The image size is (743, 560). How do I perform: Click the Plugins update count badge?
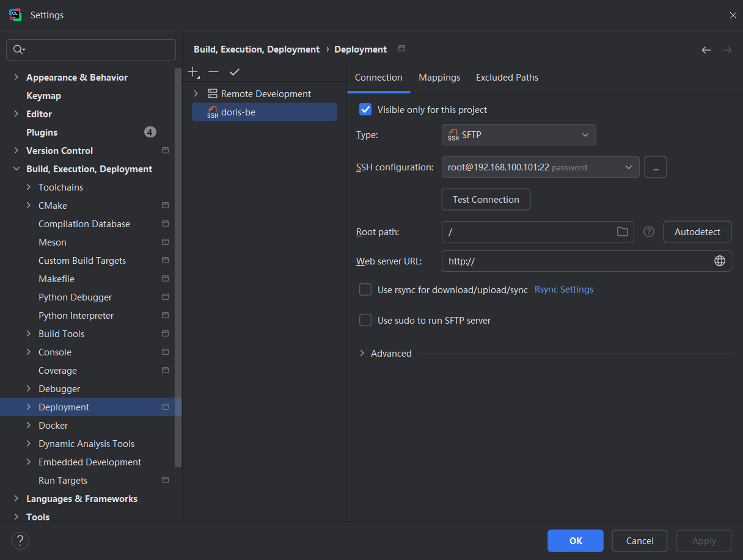coord(150,132)
